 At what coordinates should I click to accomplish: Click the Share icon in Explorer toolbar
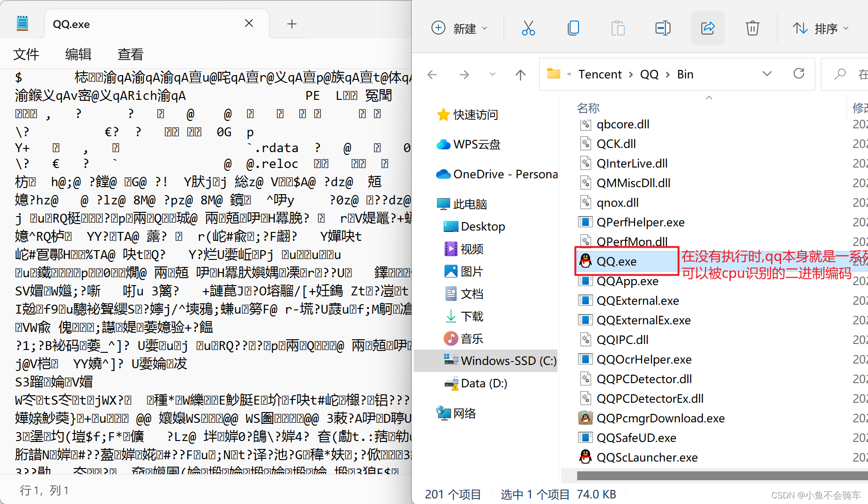(707, 28)
